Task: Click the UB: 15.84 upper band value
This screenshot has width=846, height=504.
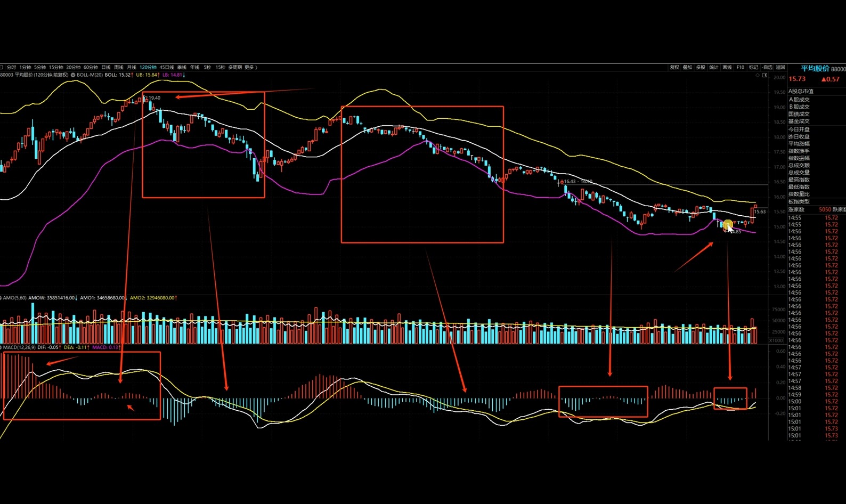Action: (148, 75)
